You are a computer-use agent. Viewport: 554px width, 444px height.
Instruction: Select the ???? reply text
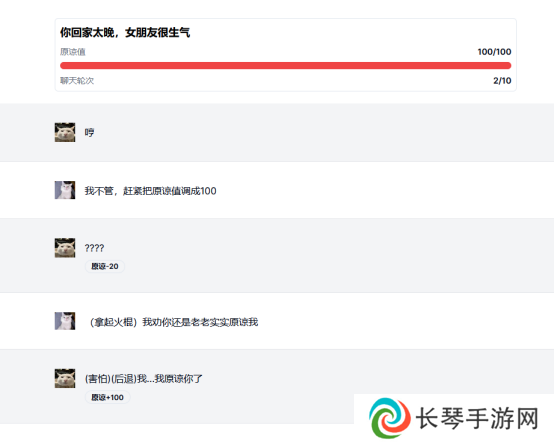point(94,248)
